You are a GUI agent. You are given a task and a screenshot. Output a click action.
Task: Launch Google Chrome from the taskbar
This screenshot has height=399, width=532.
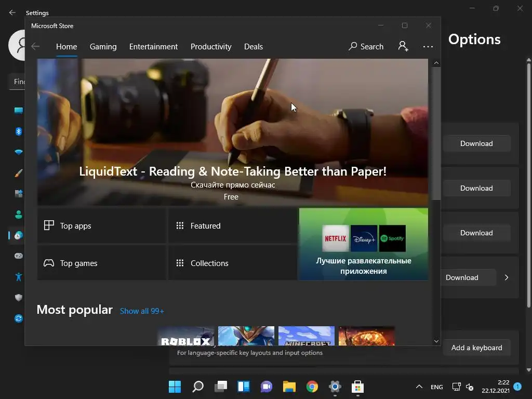point(312,387)
